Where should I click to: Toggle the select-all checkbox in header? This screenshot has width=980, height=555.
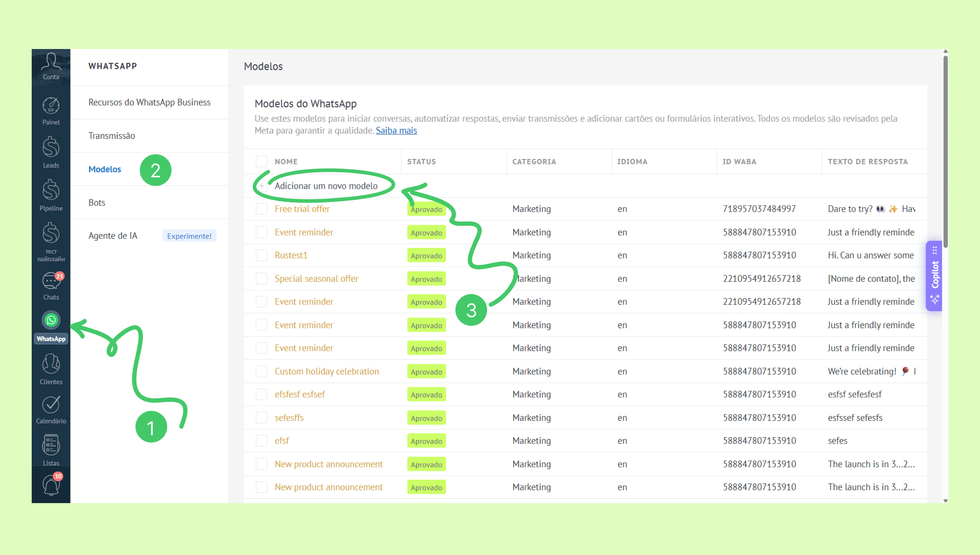261,161
